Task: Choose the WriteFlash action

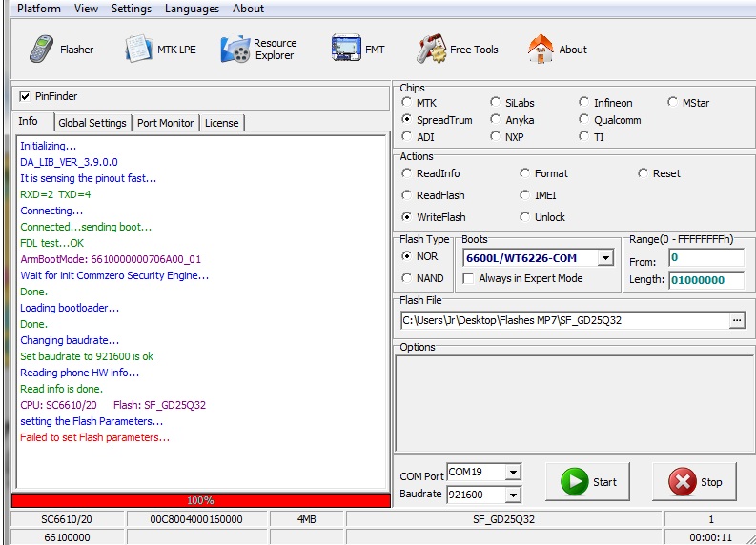Action: tap(406, 217)
